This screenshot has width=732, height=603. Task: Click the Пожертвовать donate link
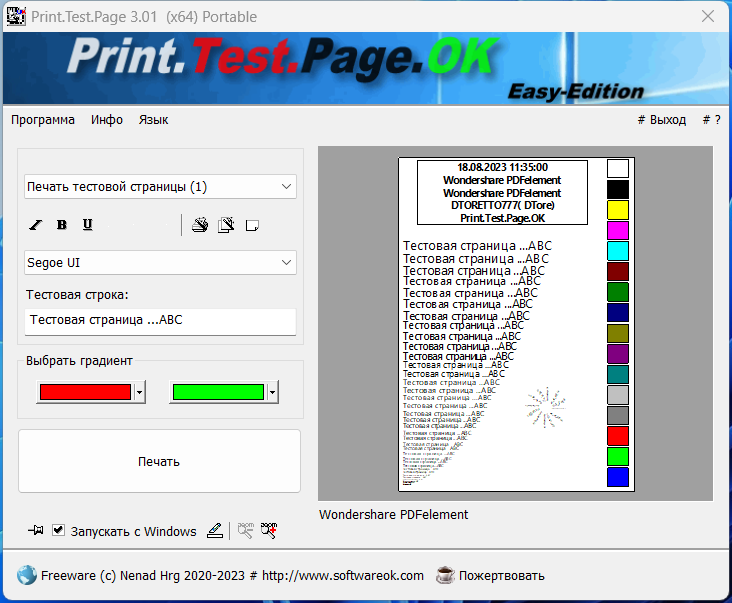point(501,575)
